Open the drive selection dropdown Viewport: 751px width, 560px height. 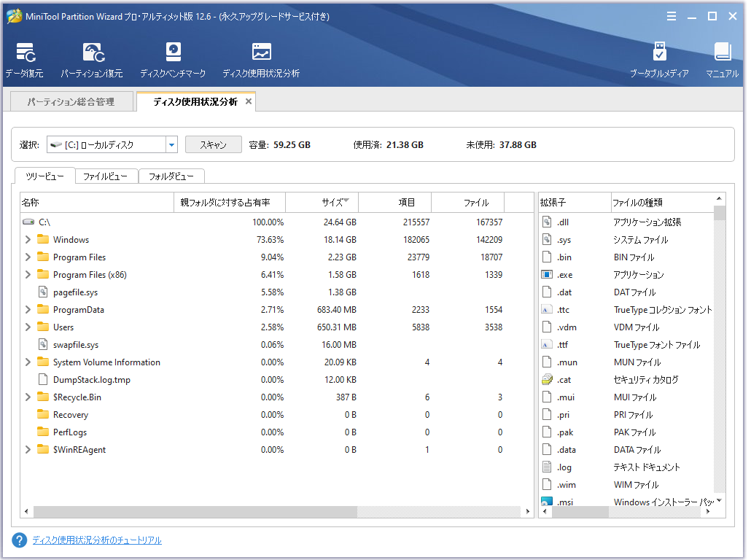[171, 144]
